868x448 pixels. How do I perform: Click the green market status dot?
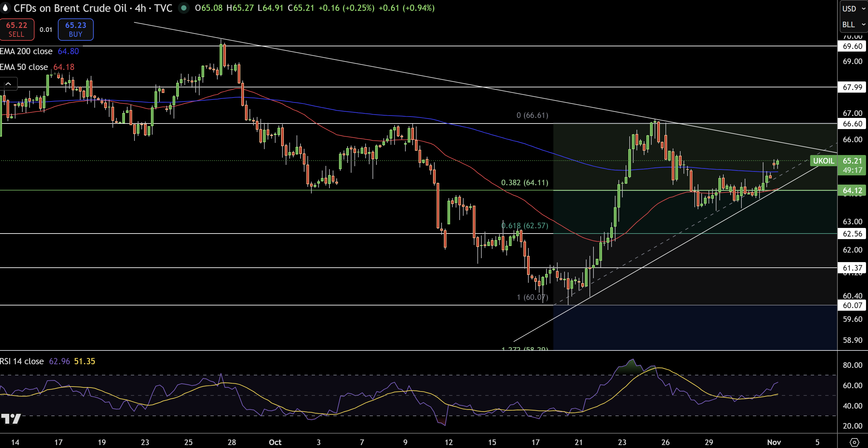click(x=184, y=9)
